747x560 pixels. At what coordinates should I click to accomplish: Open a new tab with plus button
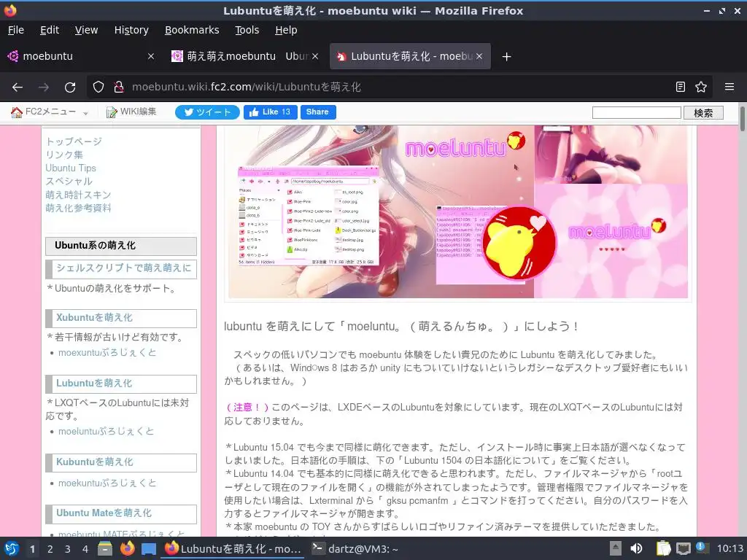coord(506,57)
